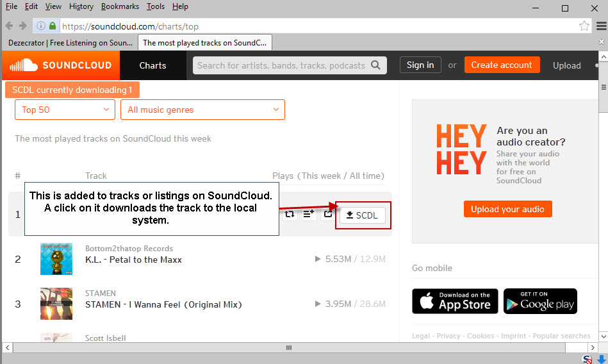Click the Popular searches footer link
This screenshot has width=608, height=364.
coord(561,336)
